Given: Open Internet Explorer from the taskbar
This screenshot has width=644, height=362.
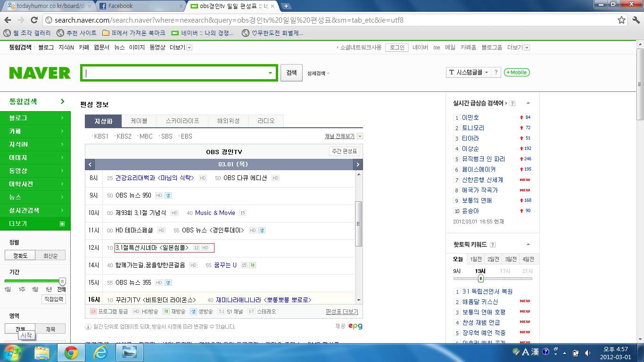Looking at the screenshot, I should (x=100, y=352).
